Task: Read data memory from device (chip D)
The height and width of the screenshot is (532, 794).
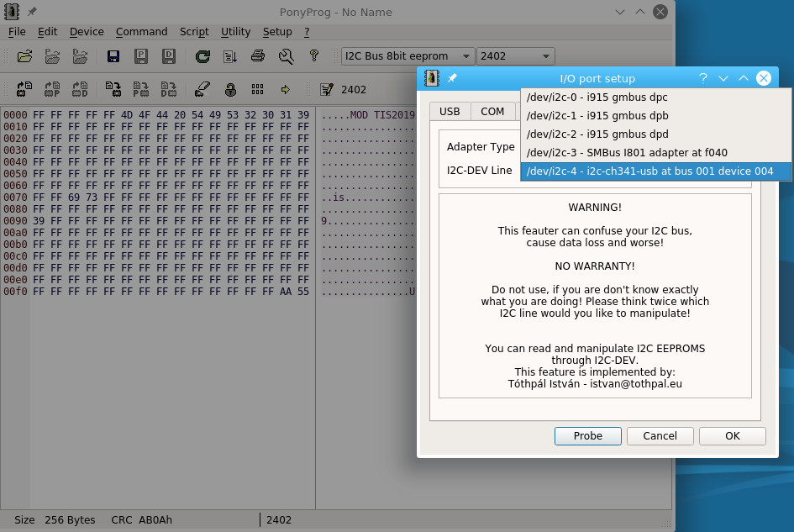Action: [x=80, y=90]
